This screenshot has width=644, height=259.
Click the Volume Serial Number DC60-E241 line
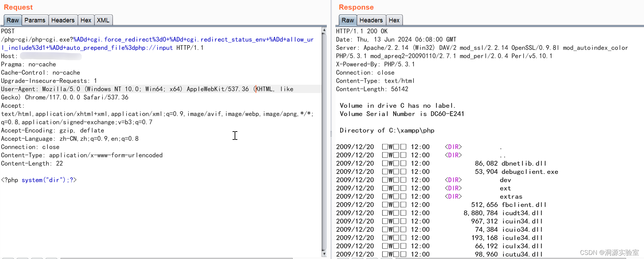pyautogui.click(x=402, y=114)
